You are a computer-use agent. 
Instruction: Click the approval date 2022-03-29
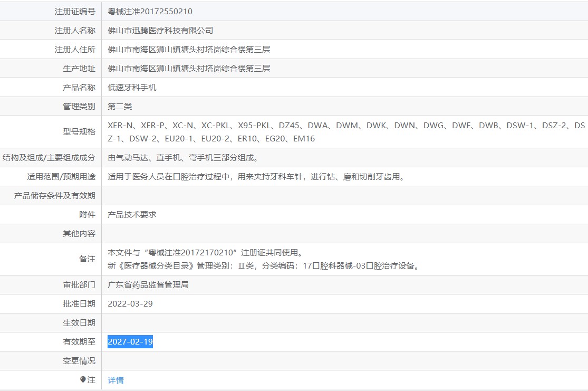coord(130,303)
